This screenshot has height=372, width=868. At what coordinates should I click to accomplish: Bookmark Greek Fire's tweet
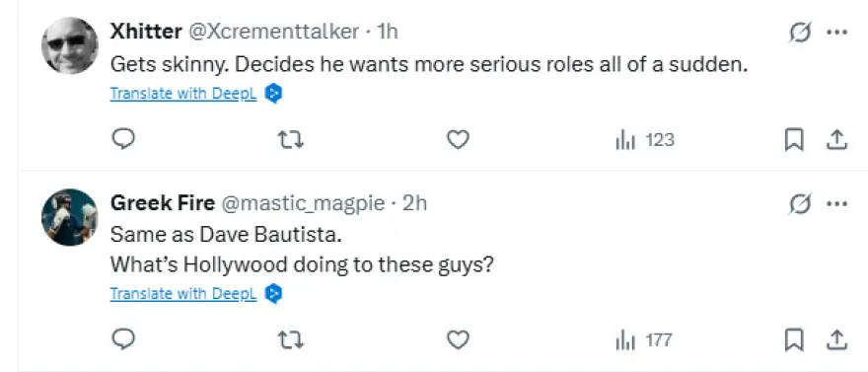click(794, 339)
